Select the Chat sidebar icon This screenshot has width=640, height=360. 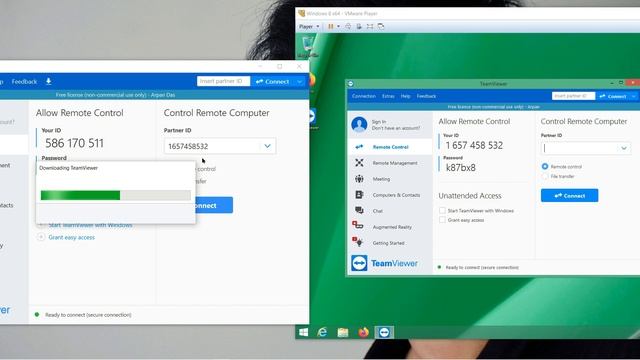coord(359,211)
